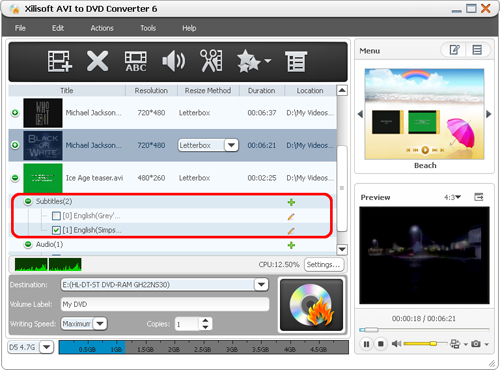Open subtitle ABC tool in toolbar

[136, 61]
